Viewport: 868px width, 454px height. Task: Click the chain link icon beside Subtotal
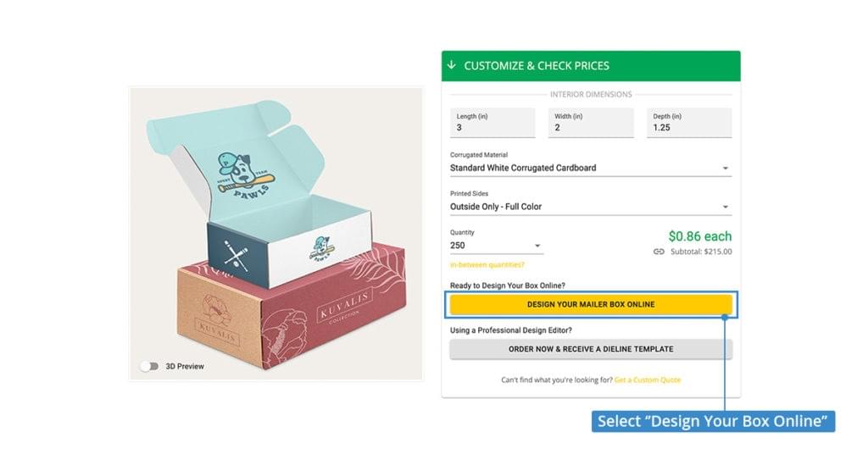(659, 252)
